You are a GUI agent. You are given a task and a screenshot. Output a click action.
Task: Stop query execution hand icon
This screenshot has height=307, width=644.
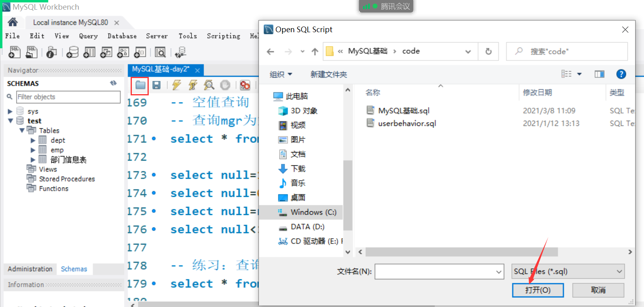(225, 85)
